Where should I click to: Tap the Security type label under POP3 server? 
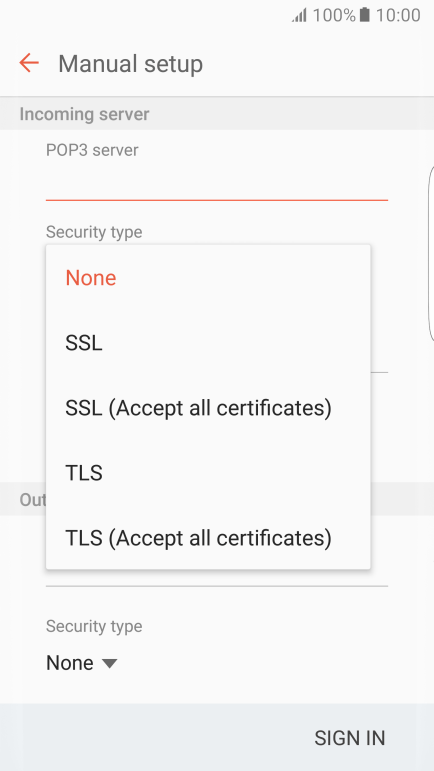[94, 232]
